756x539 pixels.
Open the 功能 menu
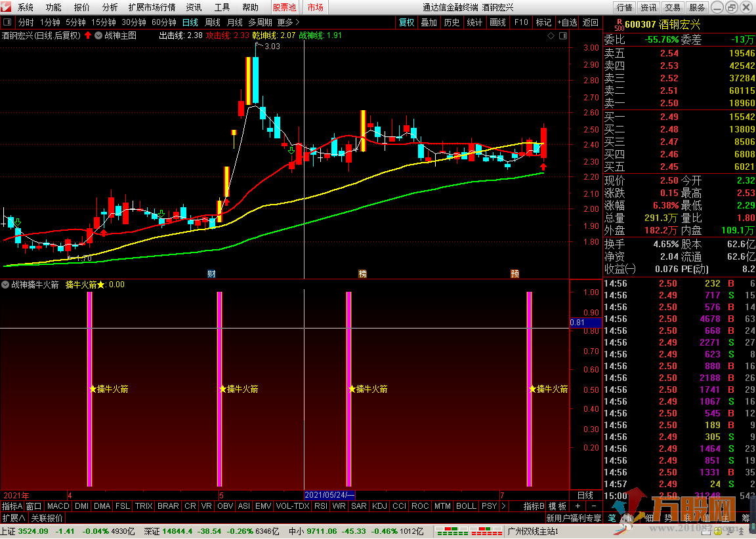pyautogui.click(x=53, y=7)
